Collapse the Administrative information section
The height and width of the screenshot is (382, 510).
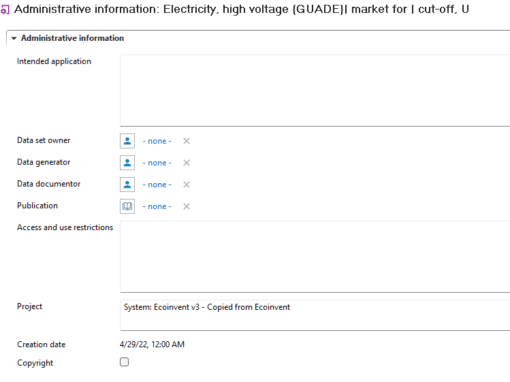coord(14,38)
